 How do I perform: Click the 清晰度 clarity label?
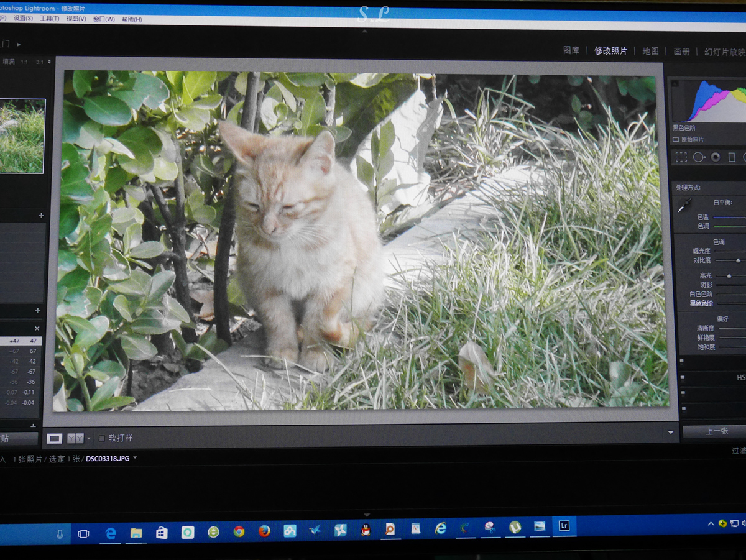(706, 328)
